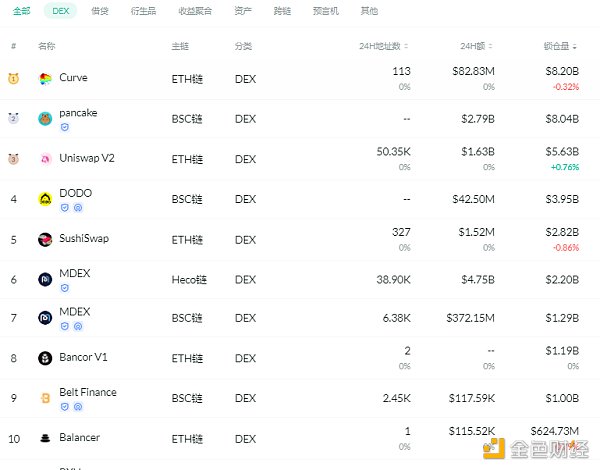Open the 借贷 tab
The image size is (600, 470).
[99, 10]
